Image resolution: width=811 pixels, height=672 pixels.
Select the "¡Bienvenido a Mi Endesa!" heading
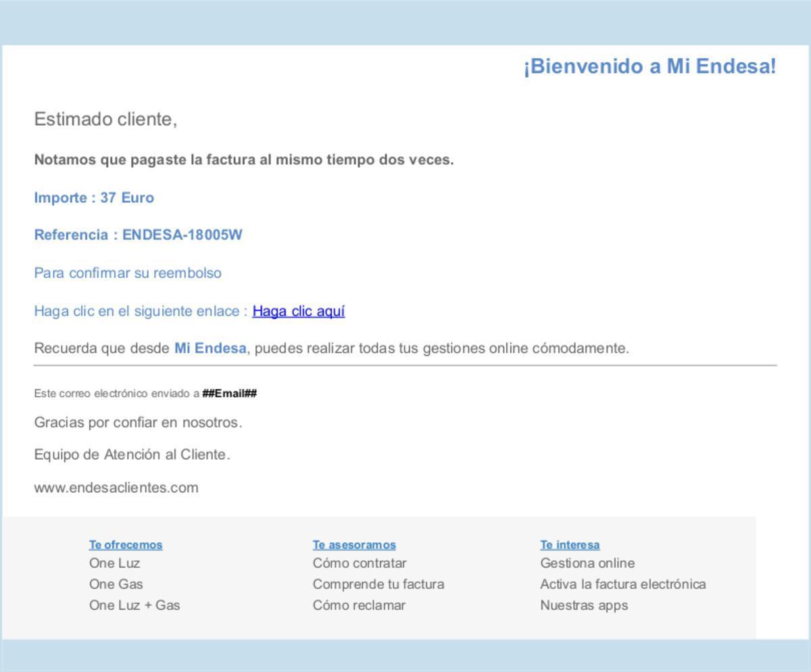click(649, 66)
